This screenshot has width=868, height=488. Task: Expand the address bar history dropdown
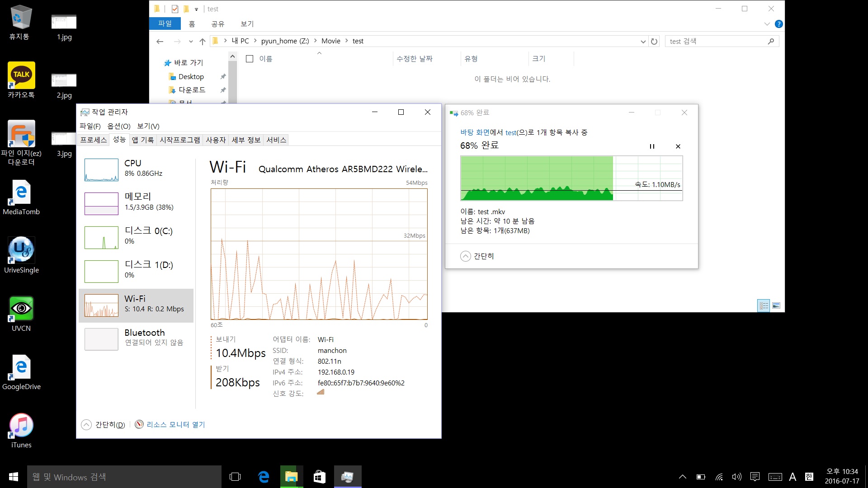click(x=643, y=41)
